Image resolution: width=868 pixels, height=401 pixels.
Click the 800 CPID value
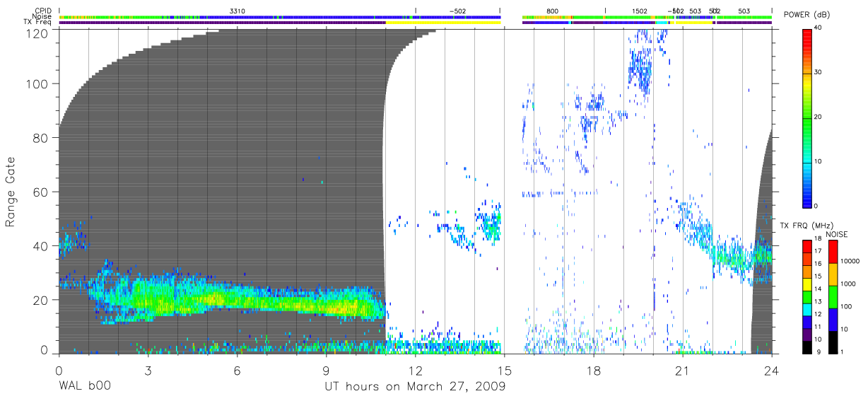(553, 11)
